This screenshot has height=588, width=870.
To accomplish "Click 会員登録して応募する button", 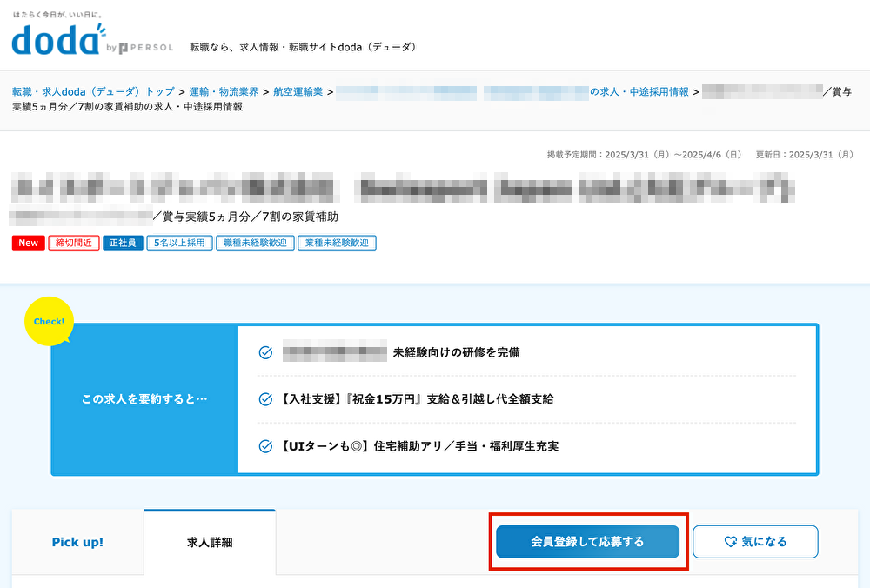I will pos(587,541).
